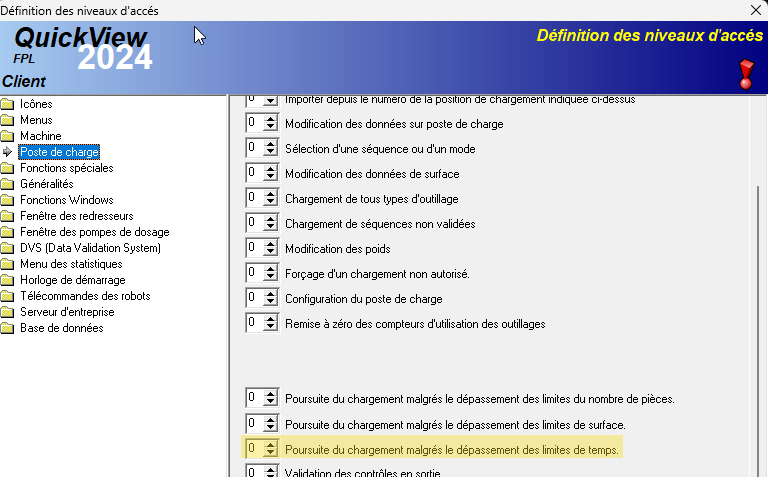Click the folder icon next to Machine

(x=9, y=136)
